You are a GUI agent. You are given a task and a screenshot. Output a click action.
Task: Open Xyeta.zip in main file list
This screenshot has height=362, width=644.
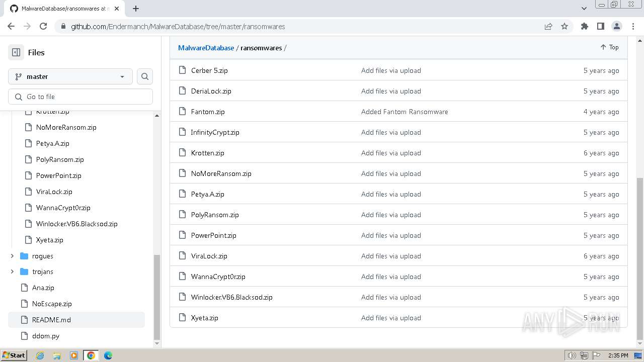pyautogui.click(x=205, y=318)
